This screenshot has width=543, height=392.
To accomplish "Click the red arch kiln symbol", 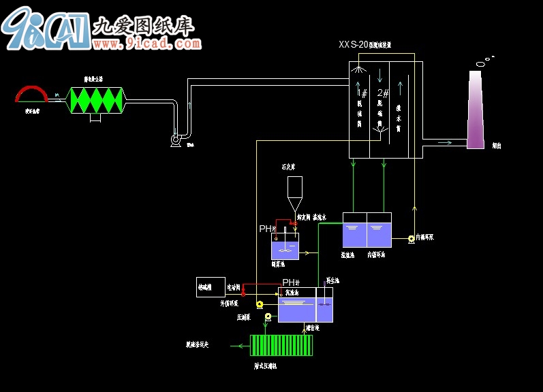I will pos(31,95).
